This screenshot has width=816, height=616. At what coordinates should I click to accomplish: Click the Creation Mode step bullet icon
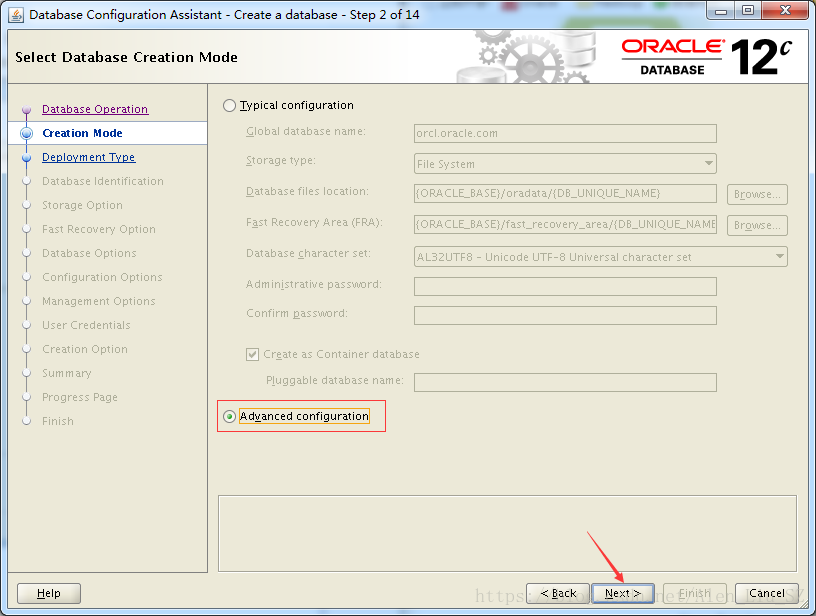pyautogui.click(x=27, y=134)
